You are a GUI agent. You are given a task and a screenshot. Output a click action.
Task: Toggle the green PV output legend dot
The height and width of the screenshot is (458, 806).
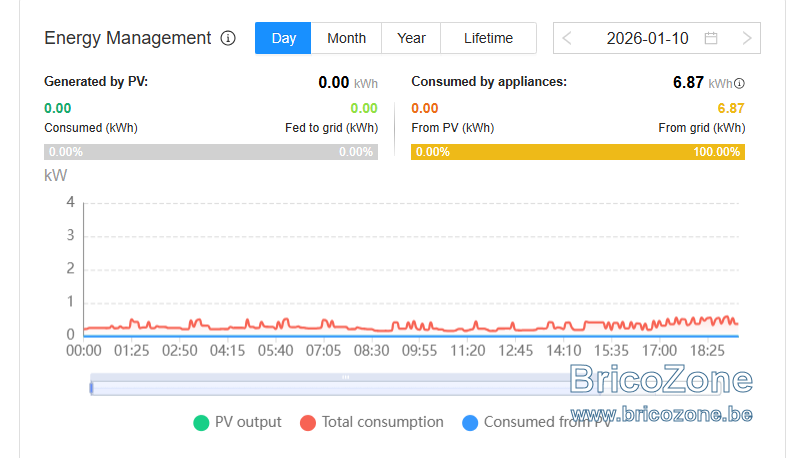click(x=201, y=423)
